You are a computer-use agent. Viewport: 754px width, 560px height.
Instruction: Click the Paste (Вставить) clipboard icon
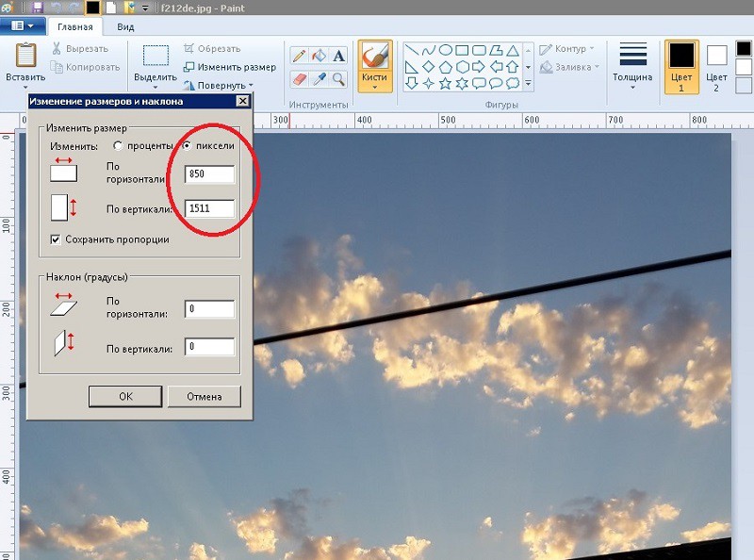click(x=25, y=57)
